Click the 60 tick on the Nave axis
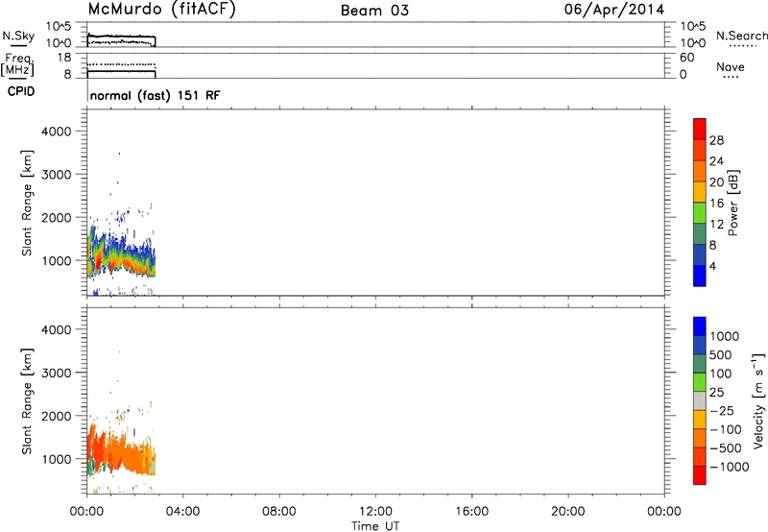Image resolution: width=768 pixels, height=532 pixels. click(x=686, y=58)
